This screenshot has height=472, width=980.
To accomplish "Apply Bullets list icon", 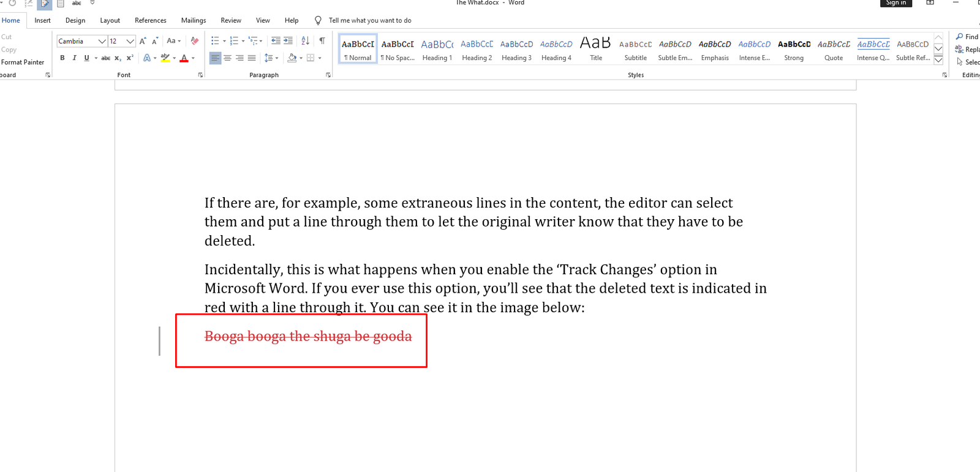I will click(215, 41).
